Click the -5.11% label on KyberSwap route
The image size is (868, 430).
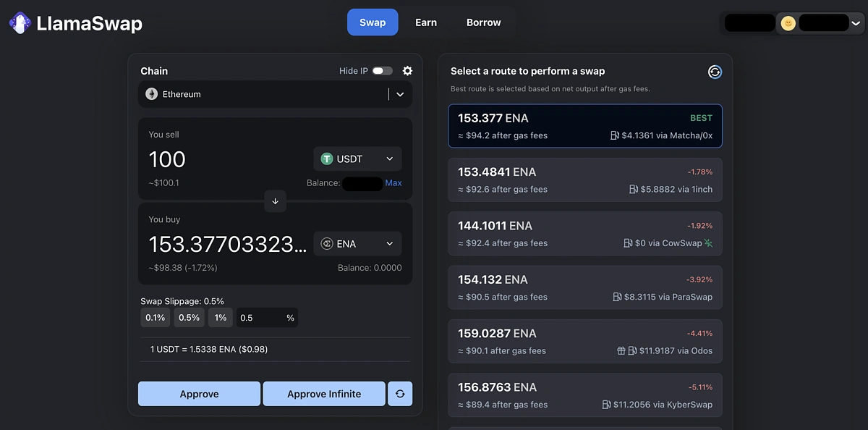click(700, 387)
